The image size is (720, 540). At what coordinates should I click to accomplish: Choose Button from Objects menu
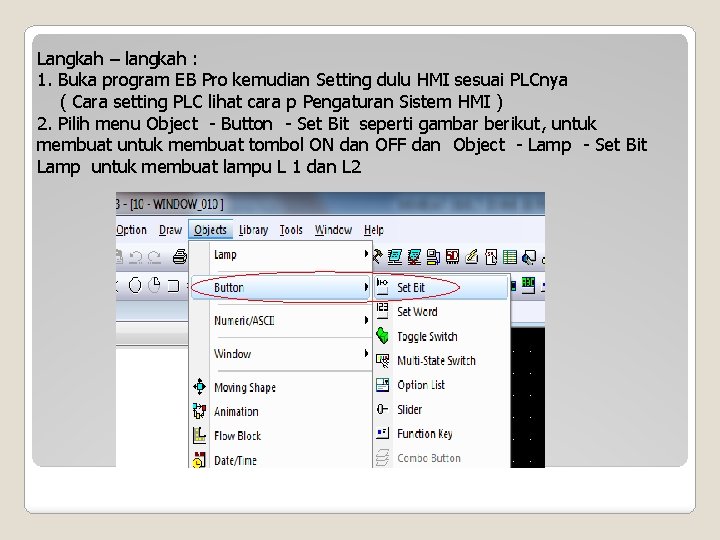(x=281, y=287)
